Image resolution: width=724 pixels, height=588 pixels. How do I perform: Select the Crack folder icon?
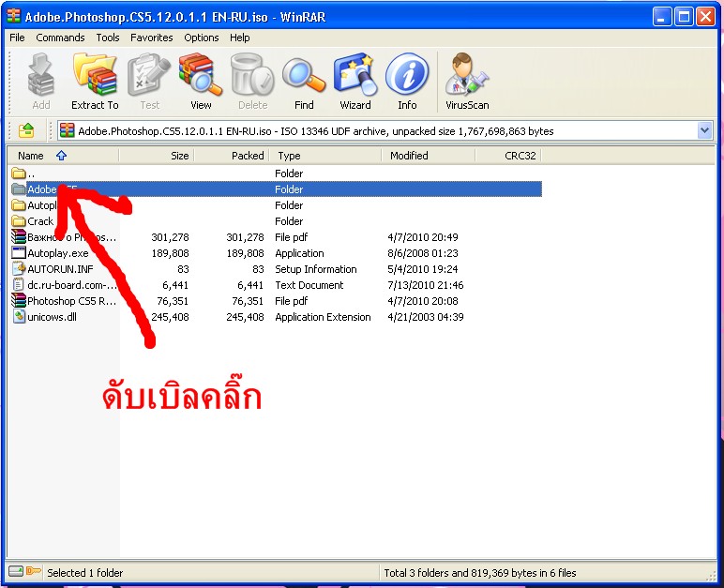click(x=19, y=220)
